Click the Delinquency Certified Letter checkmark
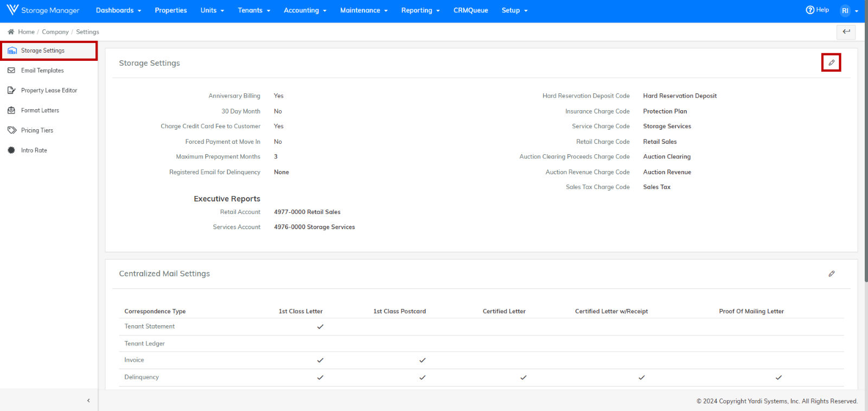868x411 pixels. [x=524, y=377]
